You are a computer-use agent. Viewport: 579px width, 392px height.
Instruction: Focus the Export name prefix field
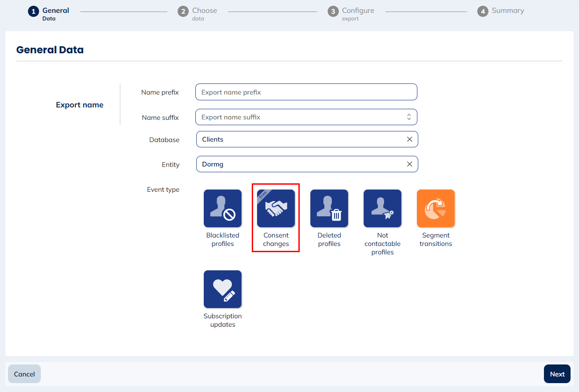[x=306, y=92]
